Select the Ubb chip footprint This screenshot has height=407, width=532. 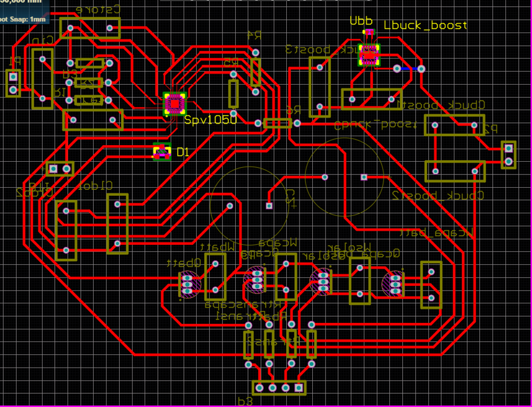[x=369, y=55]
